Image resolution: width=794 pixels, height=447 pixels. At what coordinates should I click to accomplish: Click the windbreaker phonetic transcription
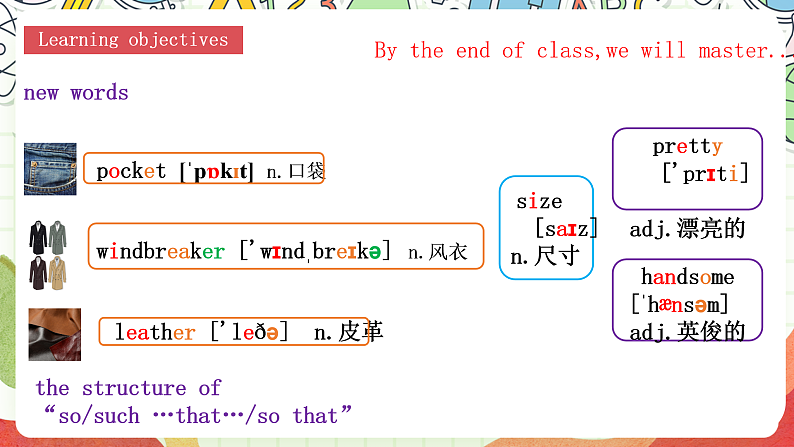tap(315, 250)
